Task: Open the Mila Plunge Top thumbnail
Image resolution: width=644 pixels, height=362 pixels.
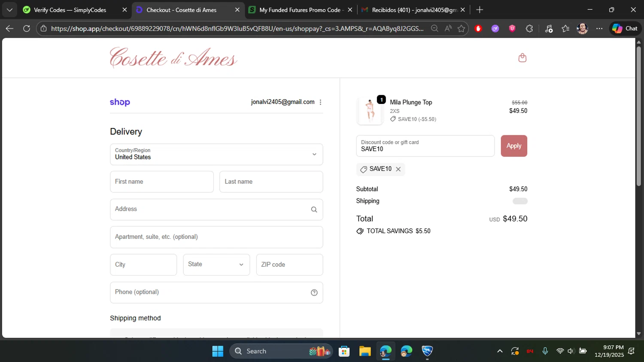Action: tap(370, 110)
